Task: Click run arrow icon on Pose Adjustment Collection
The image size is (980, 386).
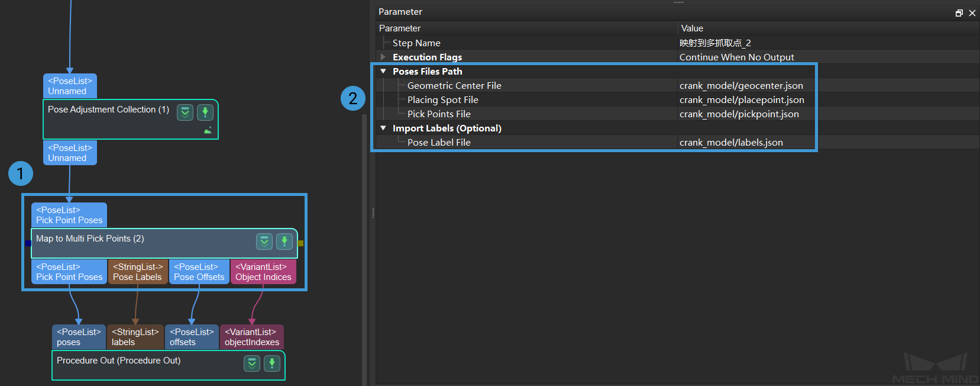Action: pos(205,112)
